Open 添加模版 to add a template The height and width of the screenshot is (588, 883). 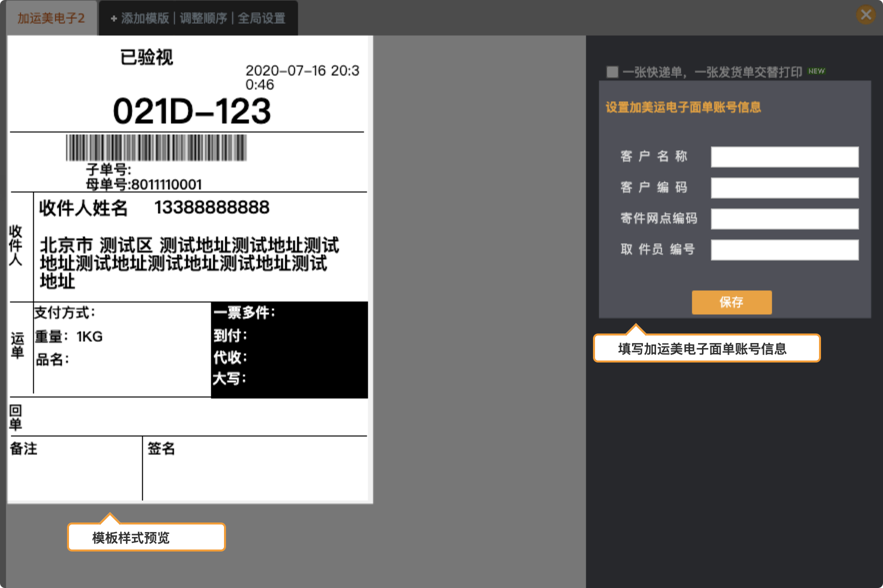pos(145,18)
